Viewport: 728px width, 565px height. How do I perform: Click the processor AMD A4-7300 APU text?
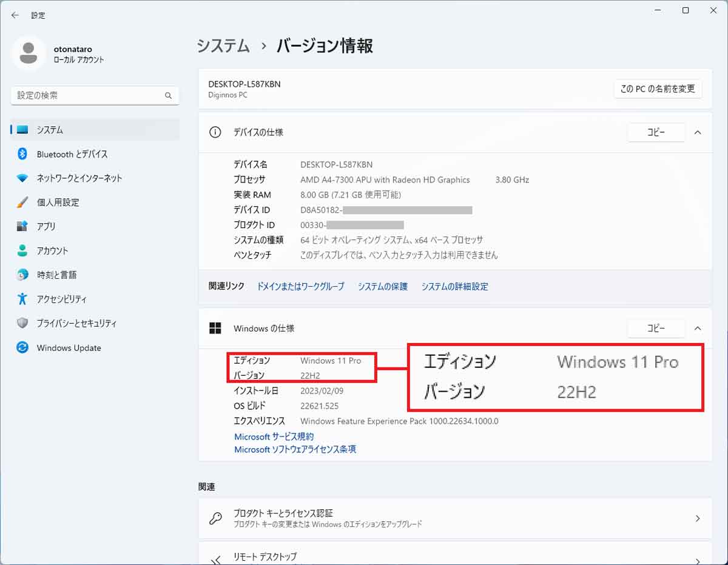coord(385,179)
